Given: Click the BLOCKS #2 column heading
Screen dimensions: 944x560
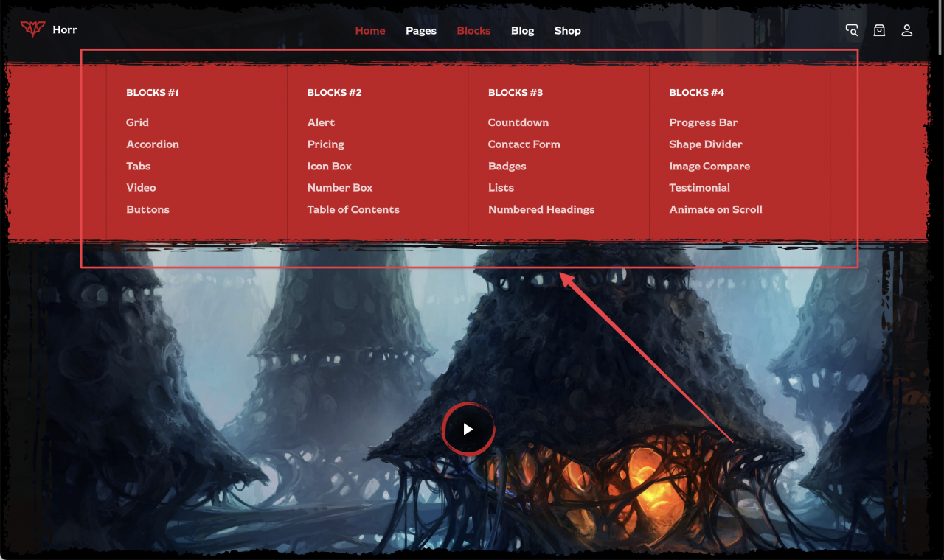Looking at the screenshot, I should pos(335,93).
